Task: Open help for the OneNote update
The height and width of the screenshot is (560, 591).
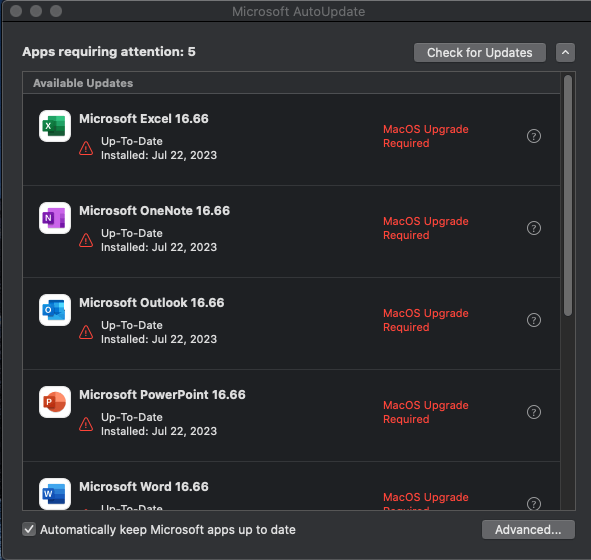Action: (534, 228)
